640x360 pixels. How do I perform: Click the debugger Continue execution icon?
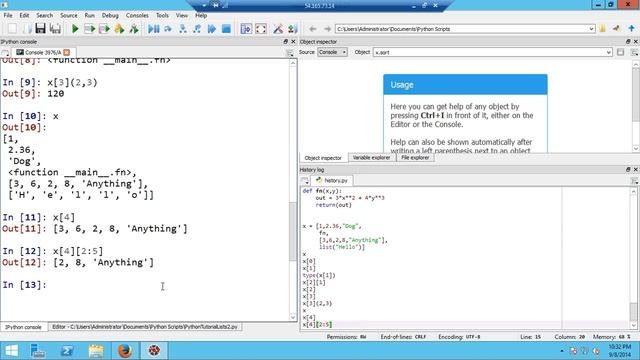pyautogui.click(x=211, y=29)
